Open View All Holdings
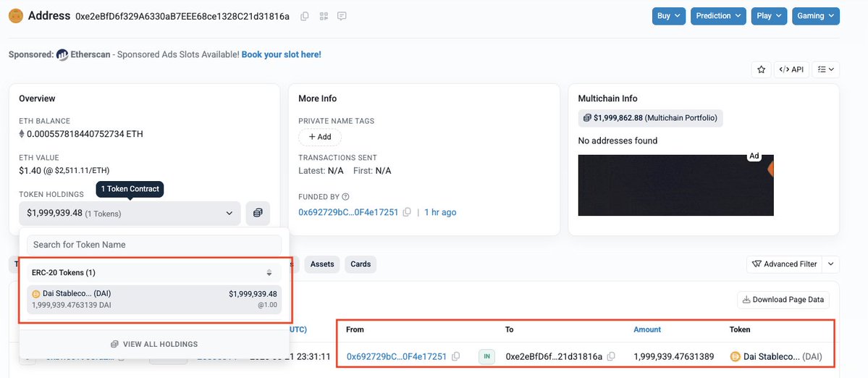Image resolution: width=868 pixels, height=378 pixels. 154,344
